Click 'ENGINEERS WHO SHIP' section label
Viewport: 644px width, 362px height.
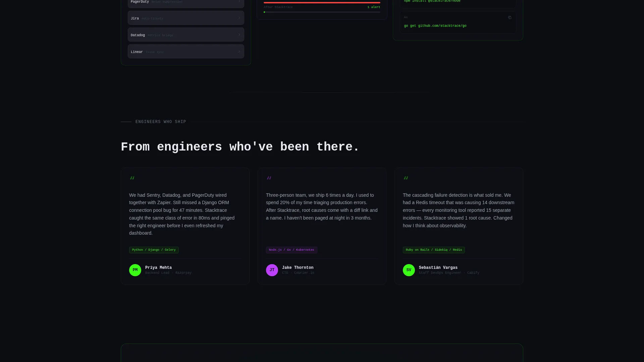coord(161,122)
